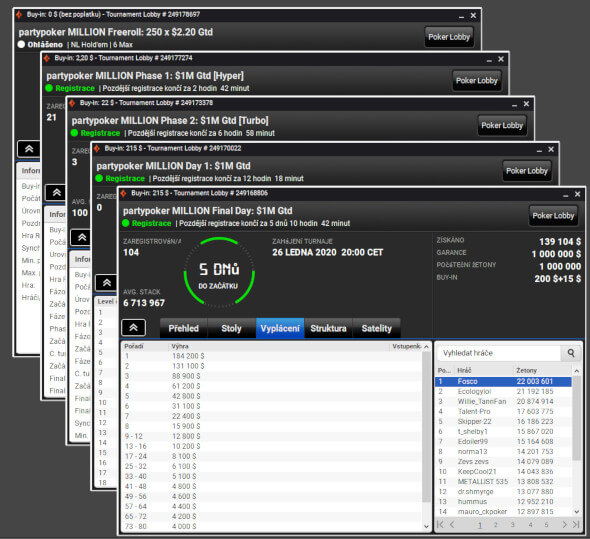Click Poker Lobby in Day 1 window
Screen dimensions: 590x539
(x=527, y=171)
